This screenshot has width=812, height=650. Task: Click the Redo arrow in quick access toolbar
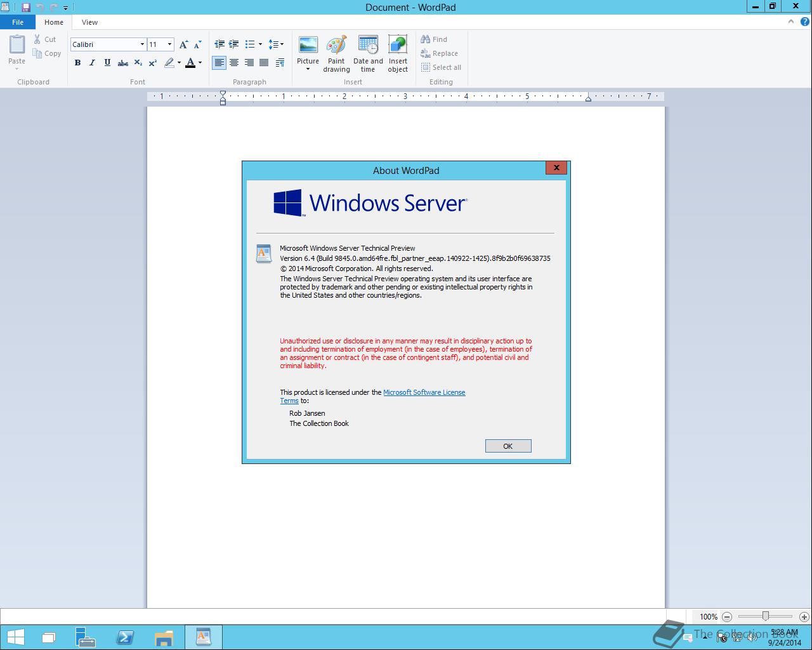tap(53, 8)
